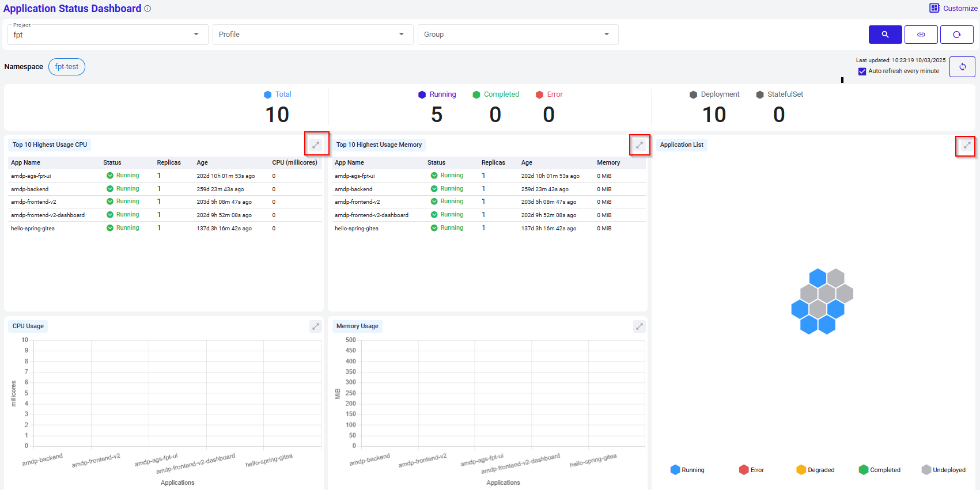This screenshot has height=490, width=980.
Task: Toggle Degraded legend in Application List
Action: tap(815, 470)
